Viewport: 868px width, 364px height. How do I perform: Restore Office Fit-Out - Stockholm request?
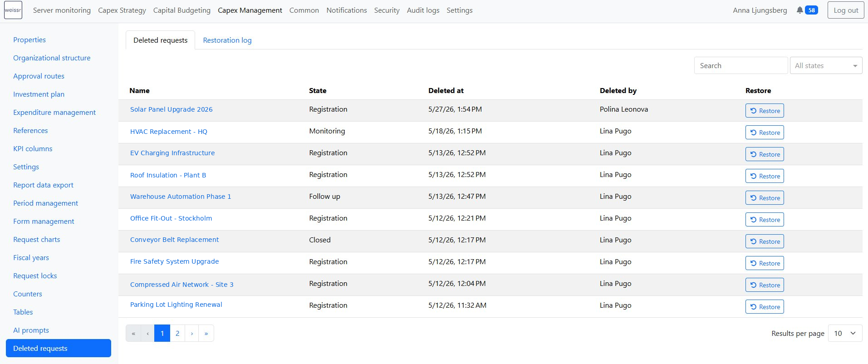[x=765, y=220]
